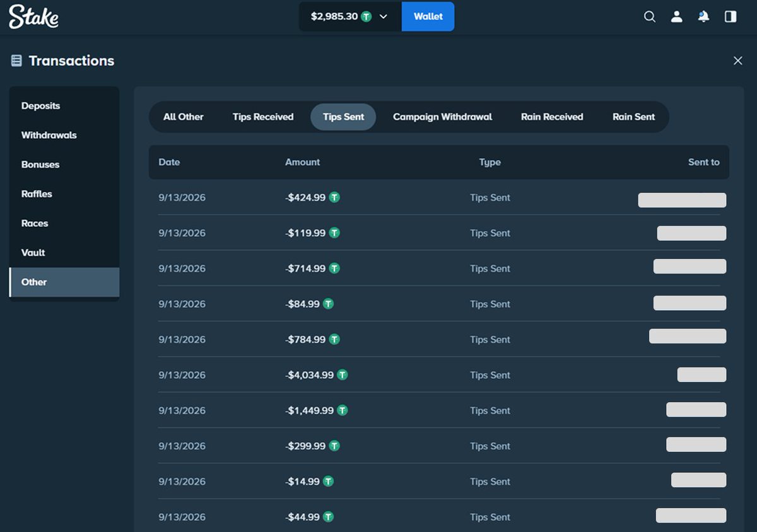Click the -$424.99 amount
The image size is (757, 532).
pos(305,197)
